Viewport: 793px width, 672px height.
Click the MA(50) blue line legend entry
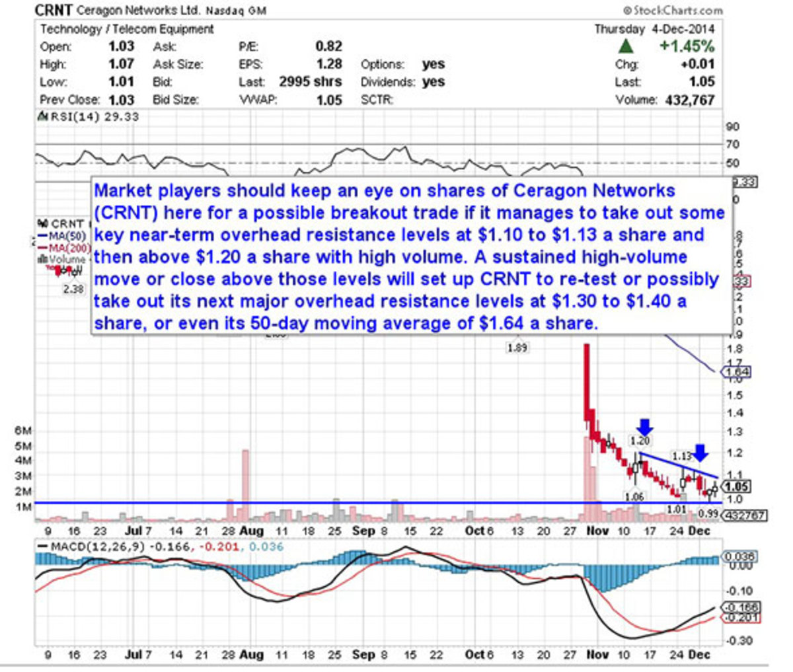pos(61,236)
